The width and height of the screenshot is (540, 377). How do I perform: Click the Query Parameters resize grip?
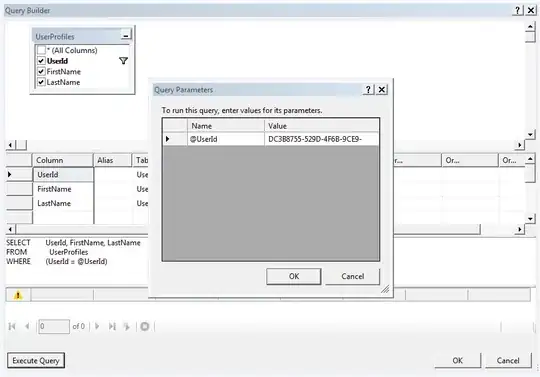pyautogui.click(x=385, y=289)
